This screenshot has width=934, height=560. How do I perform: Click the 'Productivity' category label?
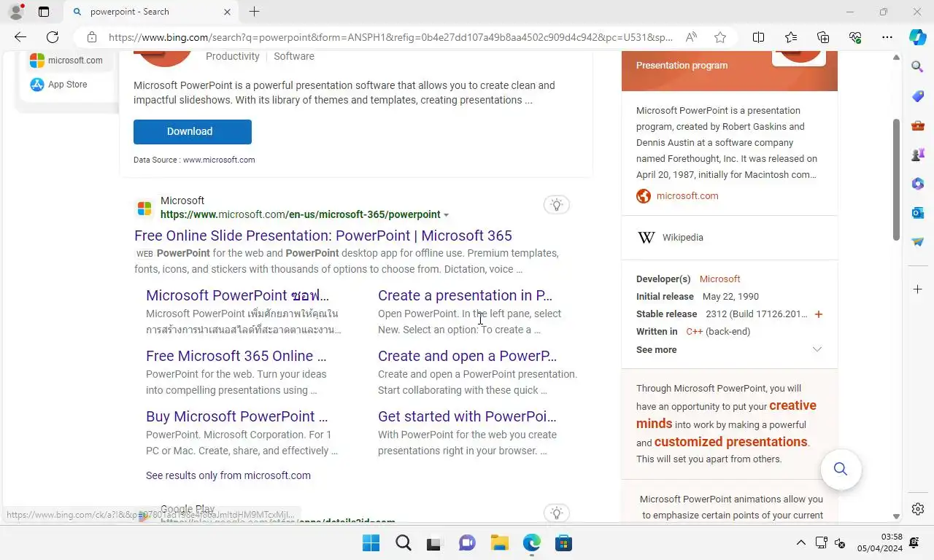233,56
